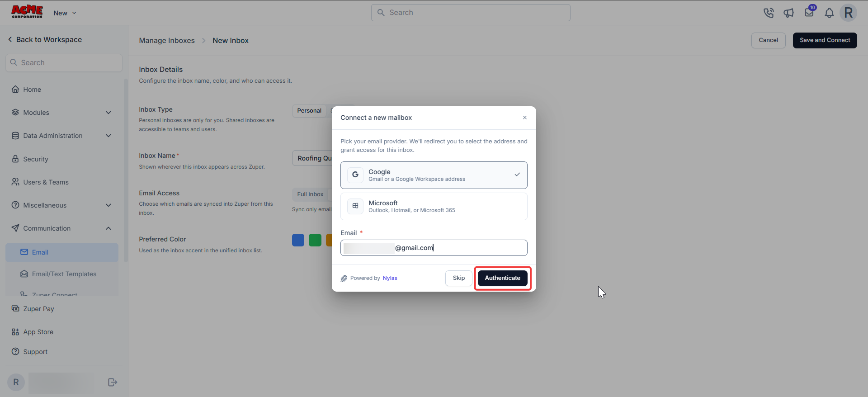Screen dimensions: 868x397
Task: Focus the top global Search box
Action: [x=471, y=13]
